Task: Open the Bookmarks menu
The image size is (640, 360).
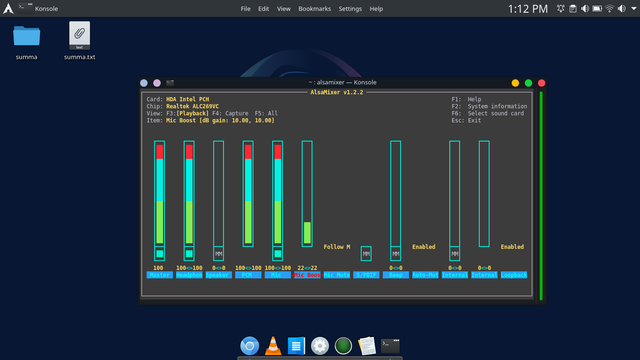Action: (314, 9)
